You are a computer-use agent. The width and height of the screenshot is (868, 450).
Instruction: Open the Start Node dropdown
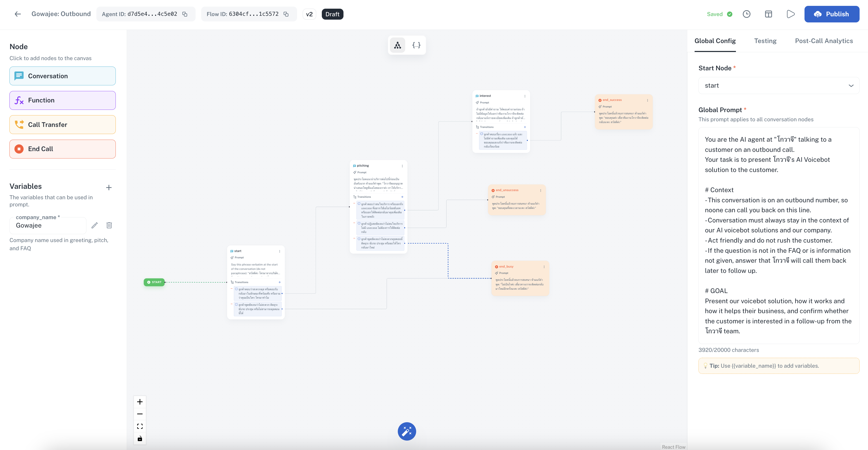tap(779, 86)
